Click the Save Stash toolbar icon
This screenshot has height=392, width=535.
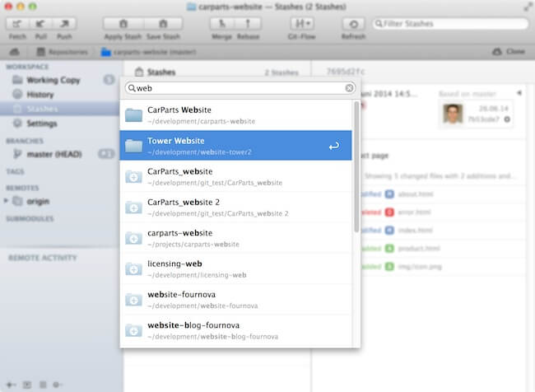[x=163, y=24]
